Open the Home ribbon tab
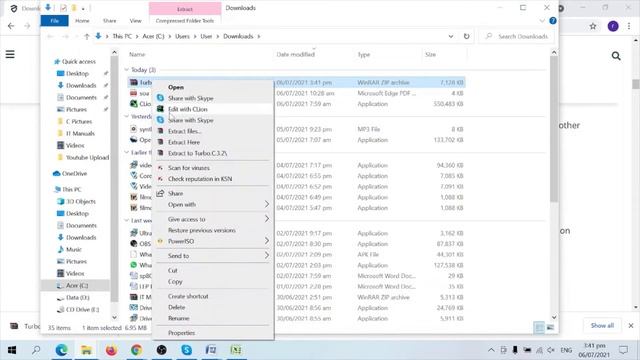 [x=82, y=20]
